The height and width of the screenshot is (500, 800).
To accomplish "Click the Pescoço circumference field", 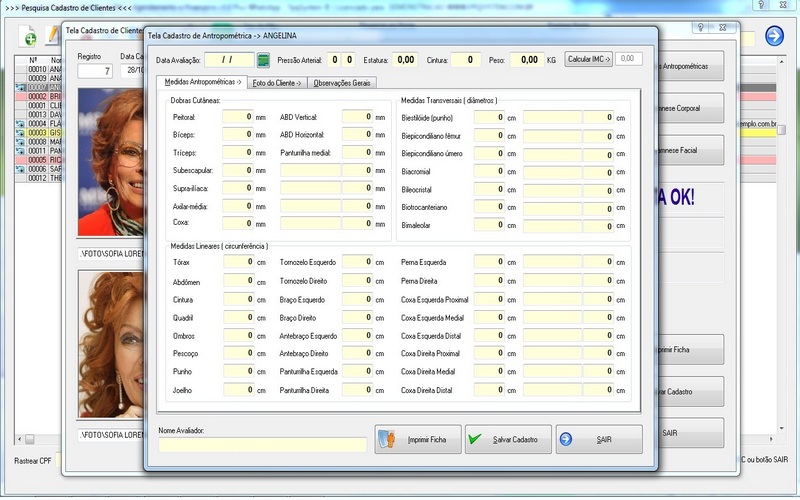I will pyautogui.click(x=239, y=353).
